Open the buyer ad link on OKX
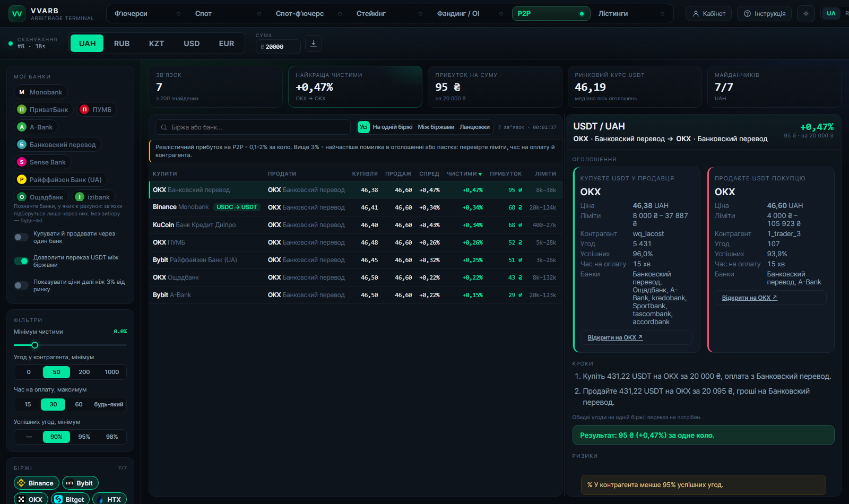Viewport: 849px width, 504px height. (749, 298)
